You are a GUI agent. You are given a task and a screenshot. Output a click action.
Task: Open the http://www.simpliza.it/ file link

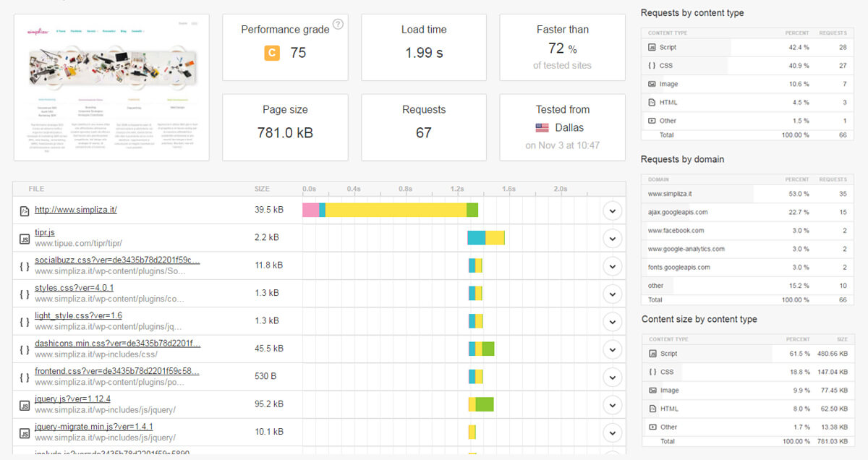tap(76, 210)
